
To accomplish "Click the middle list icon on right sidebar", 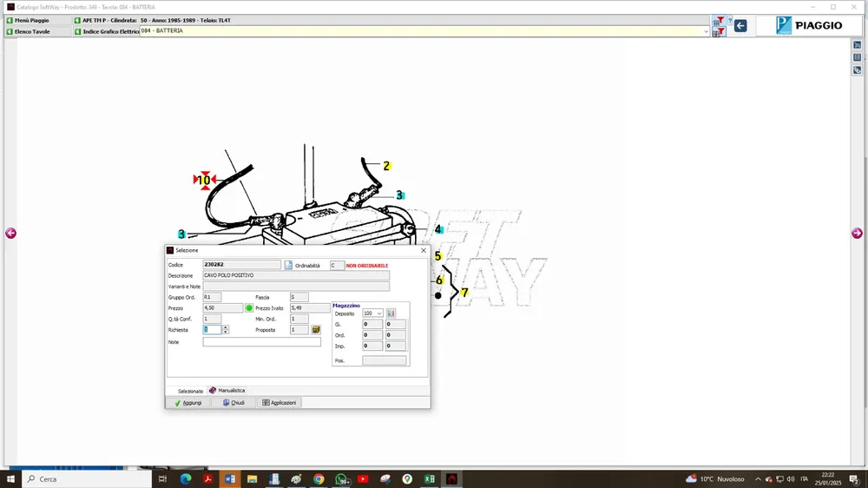I will pyautogui.click(x=857, y=57).
